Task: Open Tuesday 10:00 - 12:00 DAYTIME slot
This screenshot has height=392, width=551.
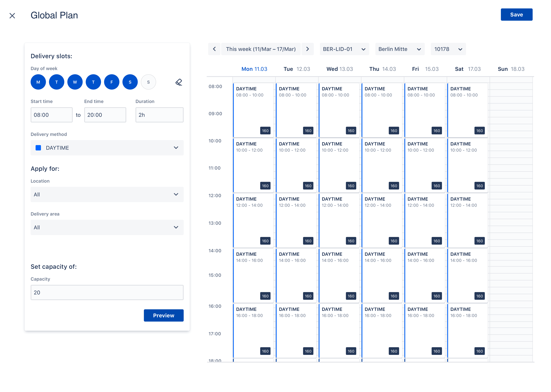Action: 296,165
